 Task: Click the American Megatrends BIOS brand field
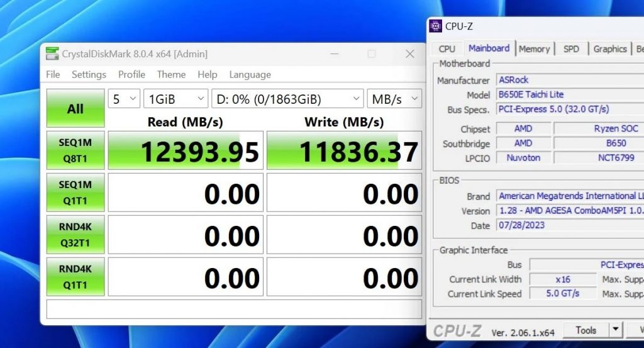coord(570,196)
